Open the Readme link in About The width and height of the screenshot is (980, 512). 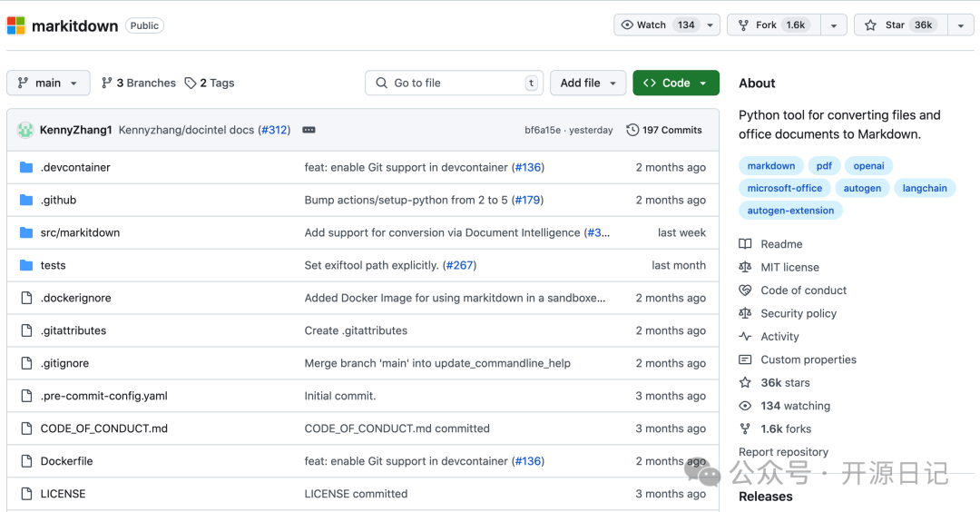coord(781,244)
